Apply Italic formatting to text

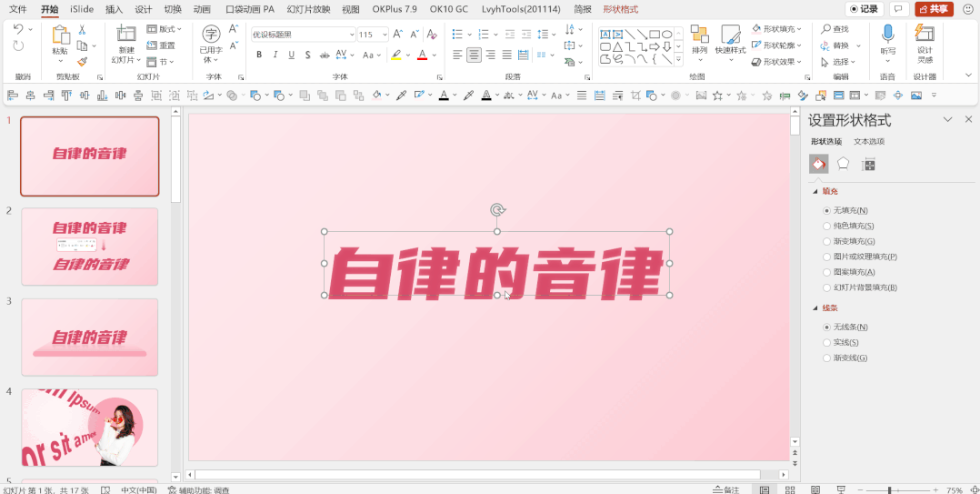point(275,55)
